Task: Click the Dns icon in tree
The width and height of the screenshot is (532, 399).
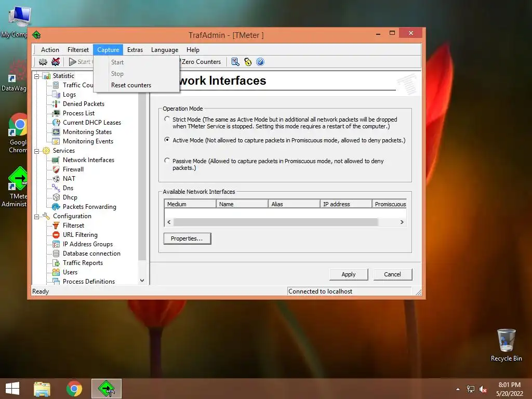Action: click(56, 188)
